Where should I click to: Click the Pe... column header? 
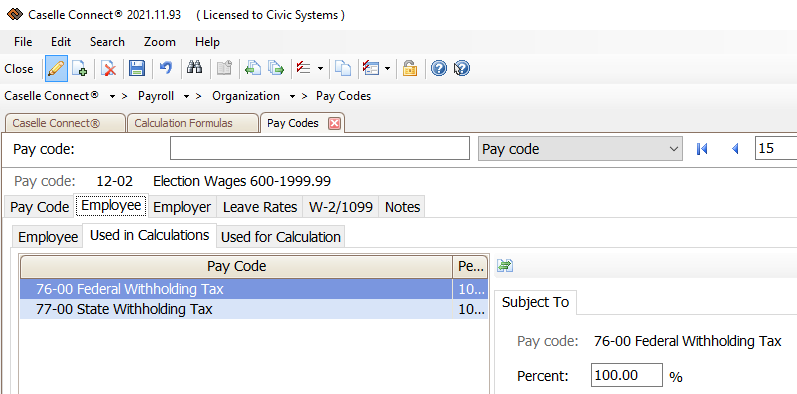tap(470, 266)
